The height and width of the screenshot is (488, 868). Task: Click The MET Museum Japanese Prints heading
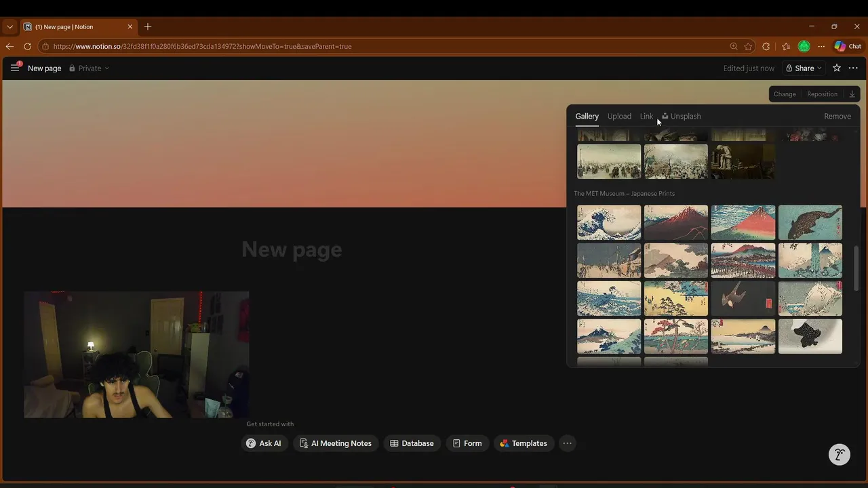click(x=624, y=193)
